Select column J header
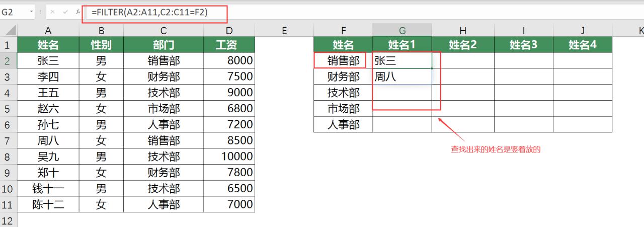This screenshot has height=227, width=644. pyautogui.click(x=582, y=30)
